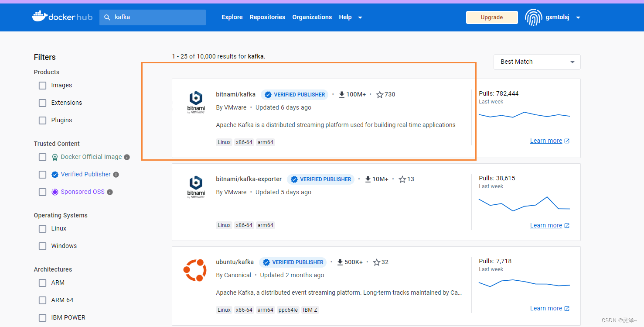This screenshot has height=327, width=644.
Task: Click the x86-64 tag on bitnami/kafka-exporter
Action: pos(244,226)
